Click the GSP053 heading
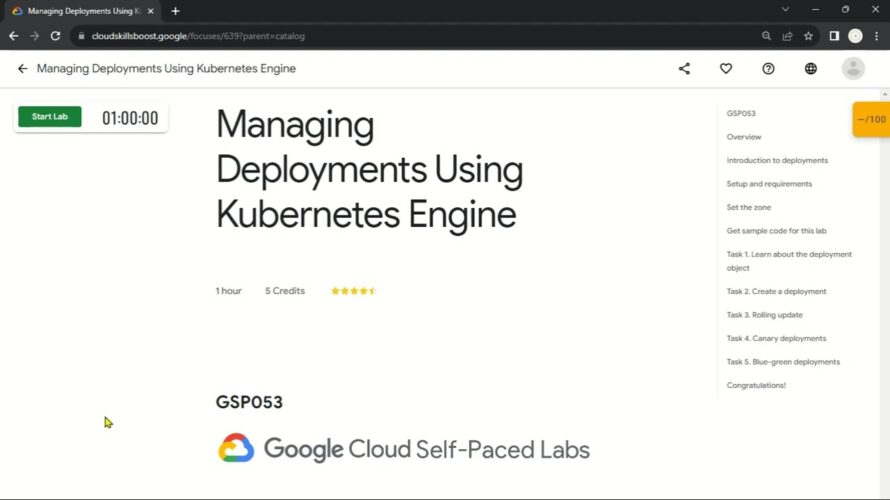Screen dimensions: 890x500 [249, 402]
